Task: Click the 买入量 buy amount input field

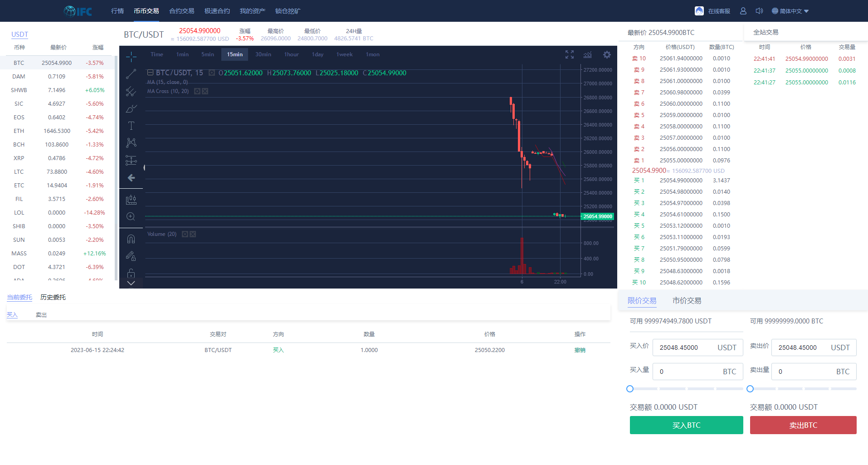Action: pos(698,372)
